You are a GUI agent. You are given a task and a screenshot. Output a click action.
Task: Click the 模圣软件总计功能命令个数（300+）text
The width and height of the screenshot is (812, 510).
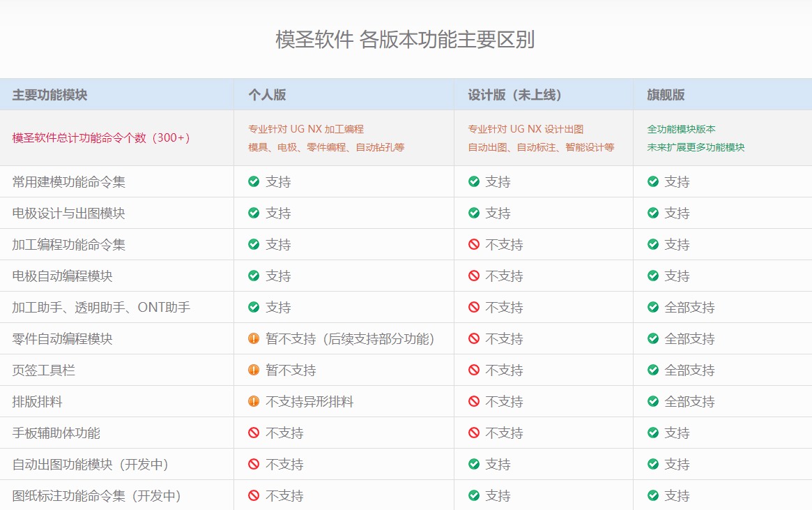click(x=102, y=137)
